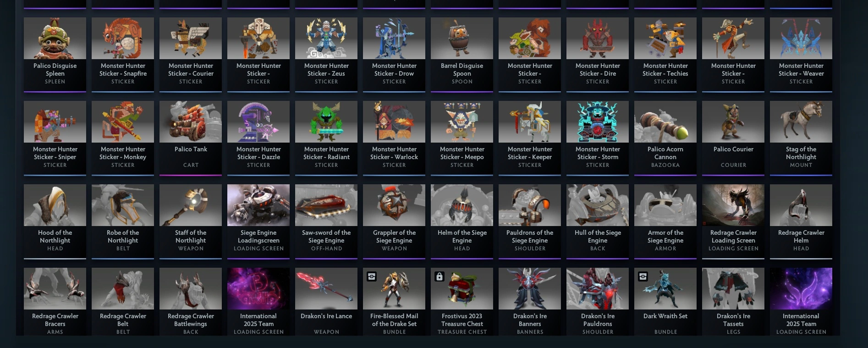Click Monster Hunter Sticker - Storm
This screenshot has height=348, width=868.
pos(598,138)
